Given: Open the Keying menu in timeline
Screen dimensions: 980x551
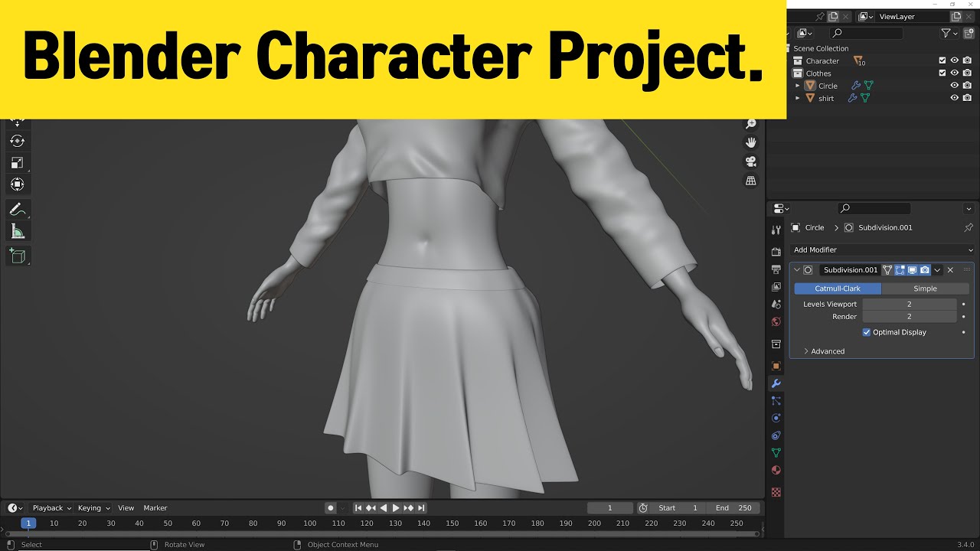Looking at the screenshot, I should coord(93,508).
